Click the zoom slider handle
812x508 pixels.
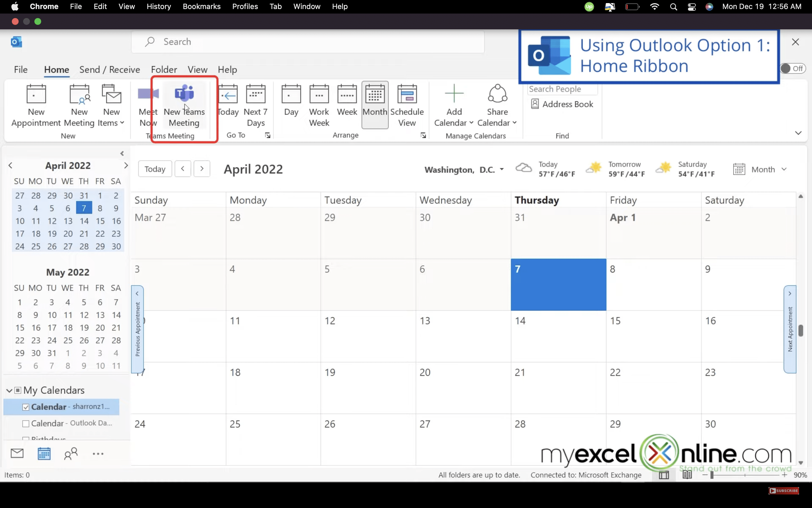[x=712, y=475]
